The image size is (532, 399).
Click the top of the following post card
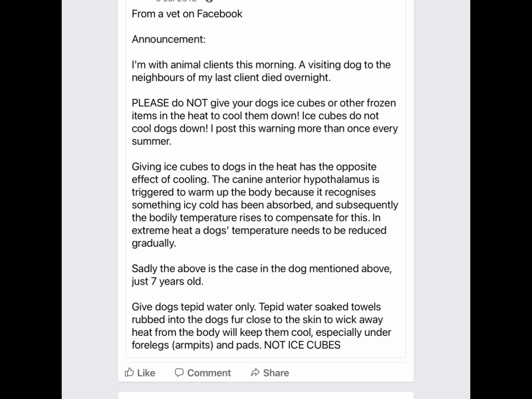click(266, 394)
